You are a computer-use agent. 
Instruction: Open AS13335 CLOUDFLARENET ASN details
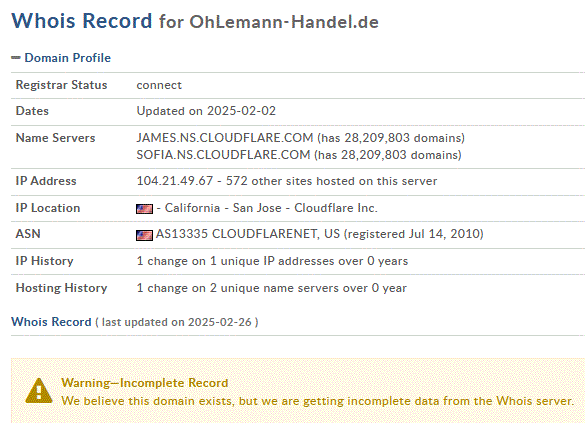pos(248,234)
